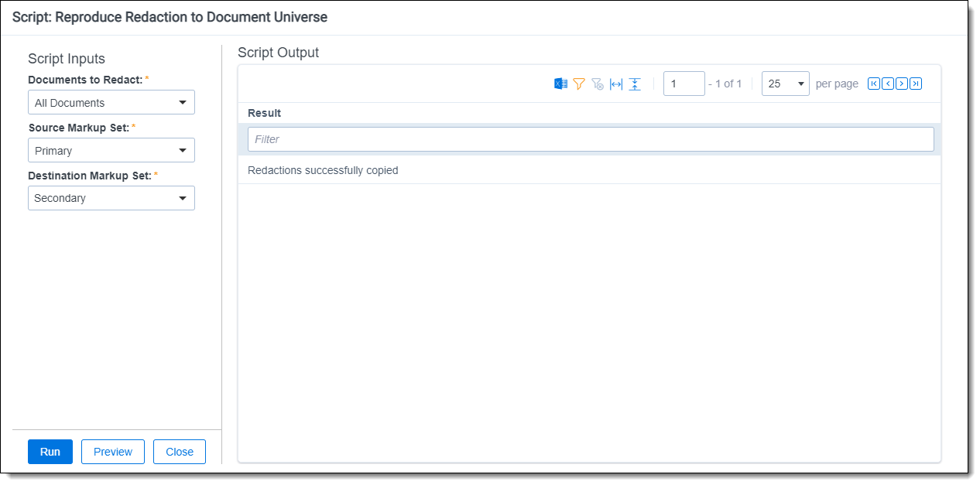Jump to last page of results
This screenshot has width=980, height=485.
pyautogui.click(x=916, y=84)
